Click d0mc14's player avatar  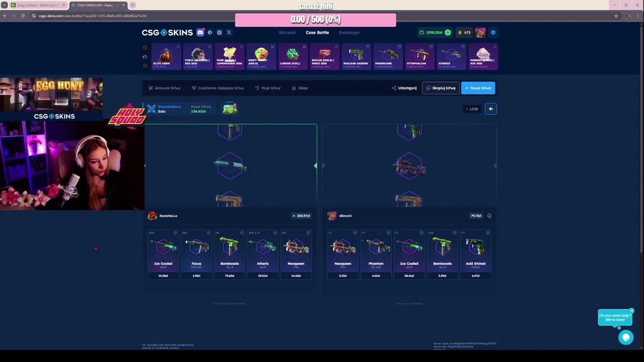(332, 216)
